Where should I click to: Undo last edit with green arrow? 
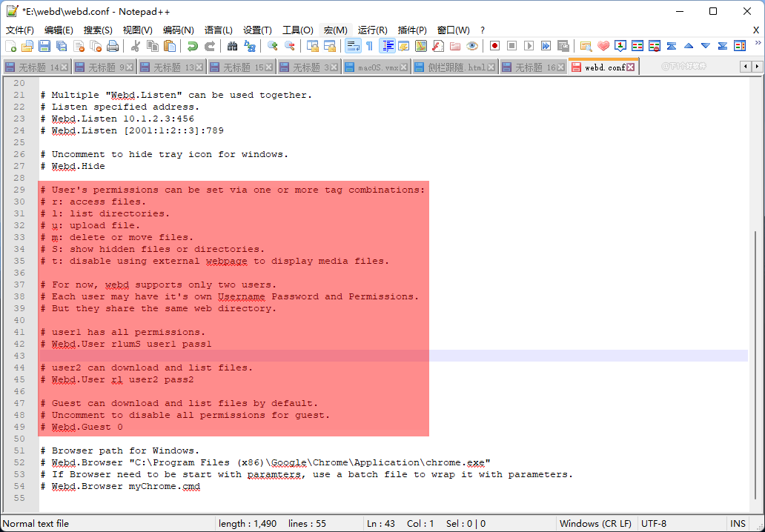(x=193, y=47)
